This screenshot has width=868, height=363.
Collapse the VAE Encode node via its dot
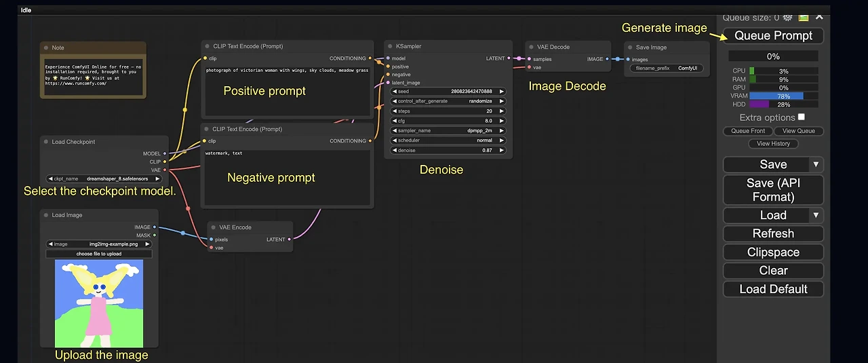tap(214, 227)
